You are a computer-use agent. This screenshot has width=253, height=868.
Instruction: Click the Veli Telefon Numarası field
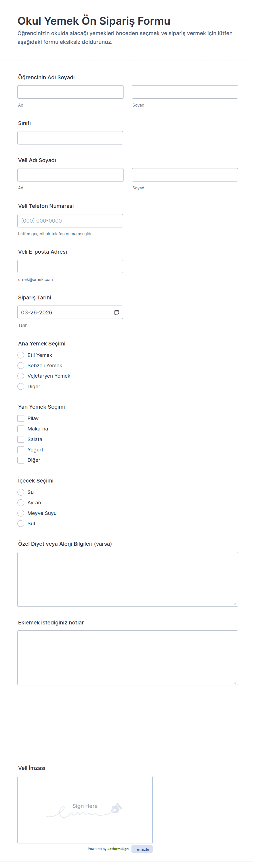pos(70,221)
